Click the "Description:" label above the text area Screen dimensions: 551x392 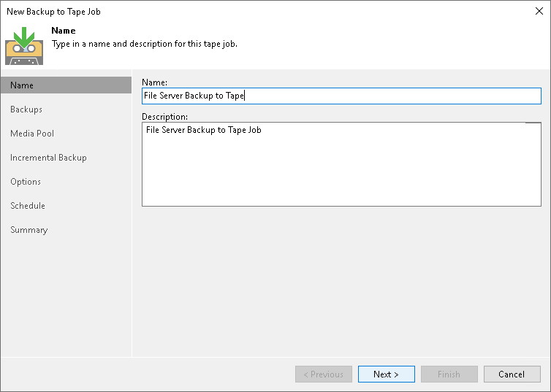(165, 116)
